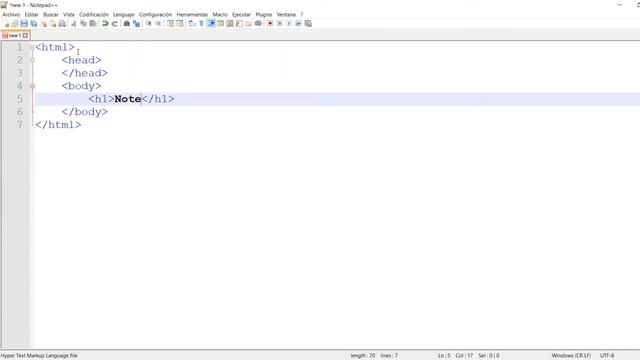The width and height of the screenshot is (640, 360).
Task: Click the Cut (scissors) toolbar icon
Action: tap(74, 24)
